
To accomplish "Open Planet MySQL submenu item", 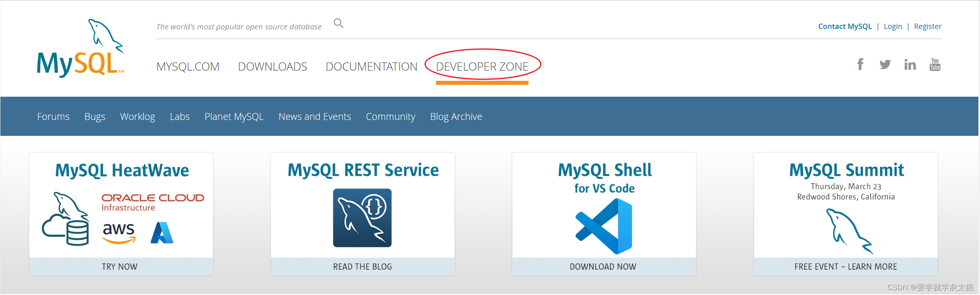I will click(x=234, y=117).
